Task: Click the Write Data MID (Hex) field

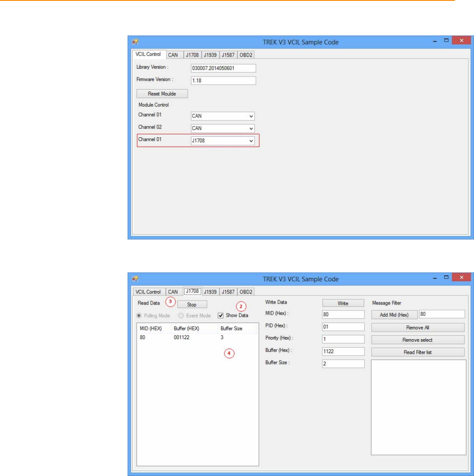Action: click(x=343, y=315)
